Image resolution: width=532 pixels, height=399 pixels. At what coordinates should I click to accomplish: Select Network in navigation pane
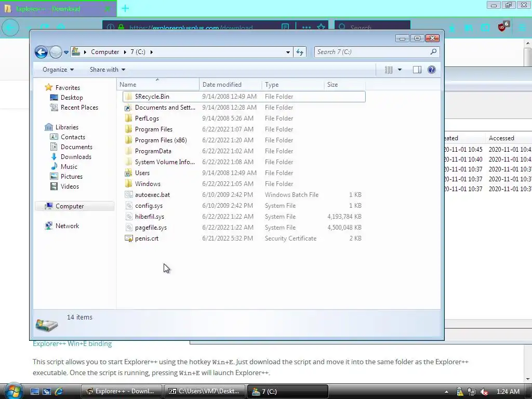coord(67,225)
